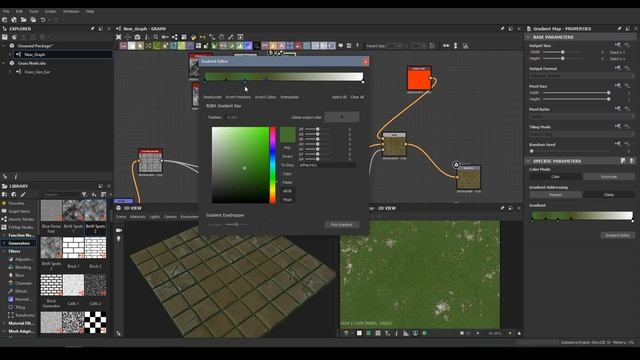Viewport: 640px width, 360px height.
Task: Click Gradient Editor button in Properties
Action: click(618, 236)
